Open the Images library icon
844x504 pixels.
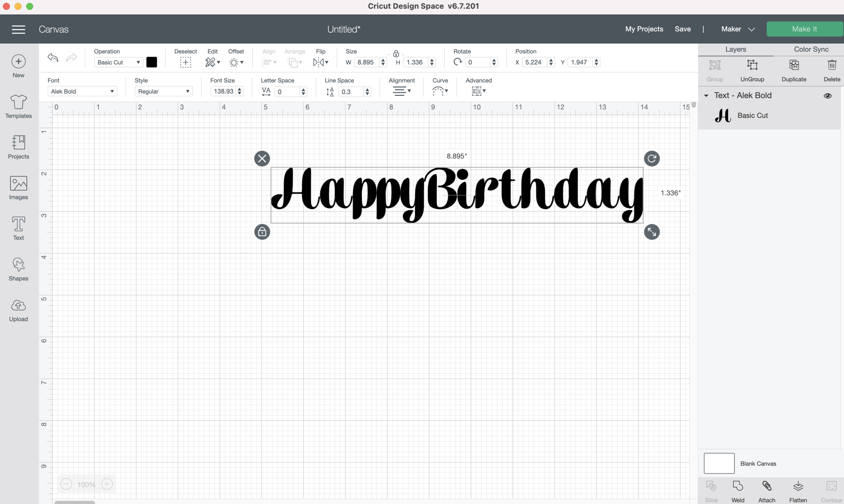click(18, 184)
